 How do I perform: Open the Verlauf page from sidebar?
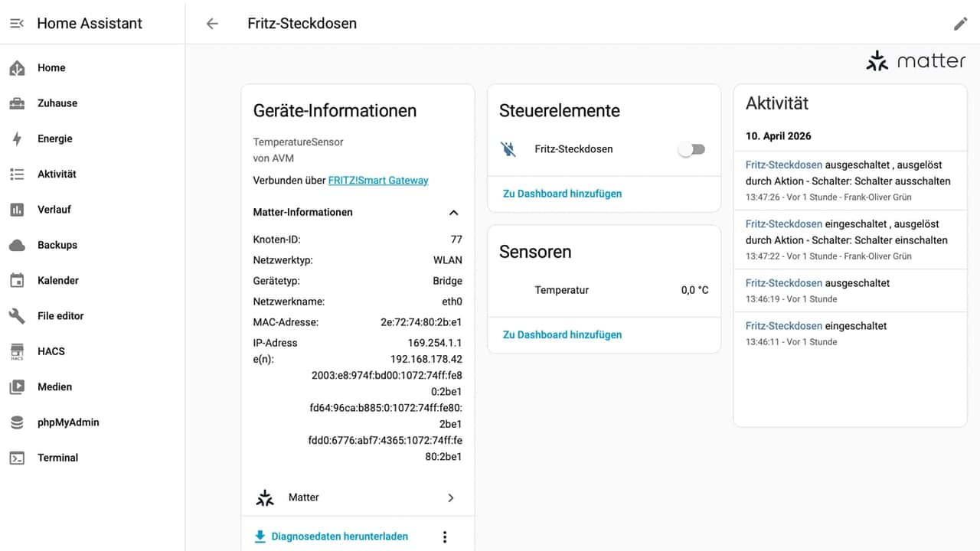coord(54,210)
